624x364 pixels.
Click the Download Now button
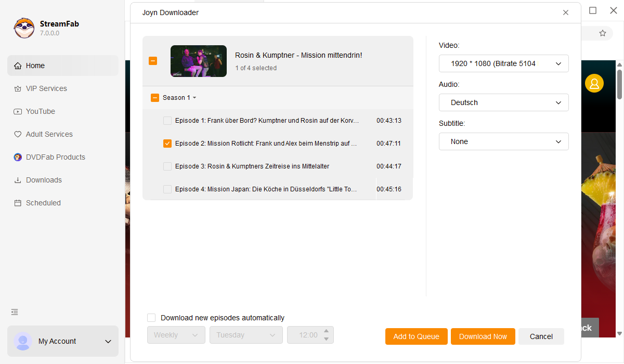tap(483, 336)
